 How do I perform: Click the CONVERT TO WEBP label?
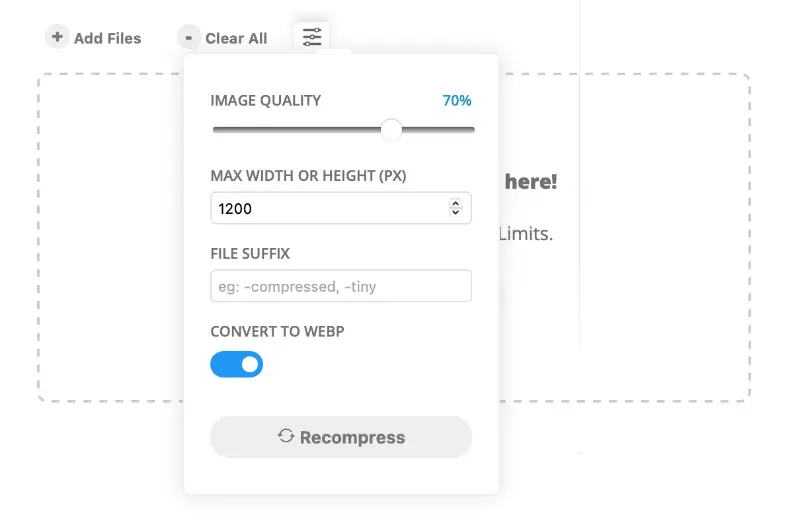(277, 331)
